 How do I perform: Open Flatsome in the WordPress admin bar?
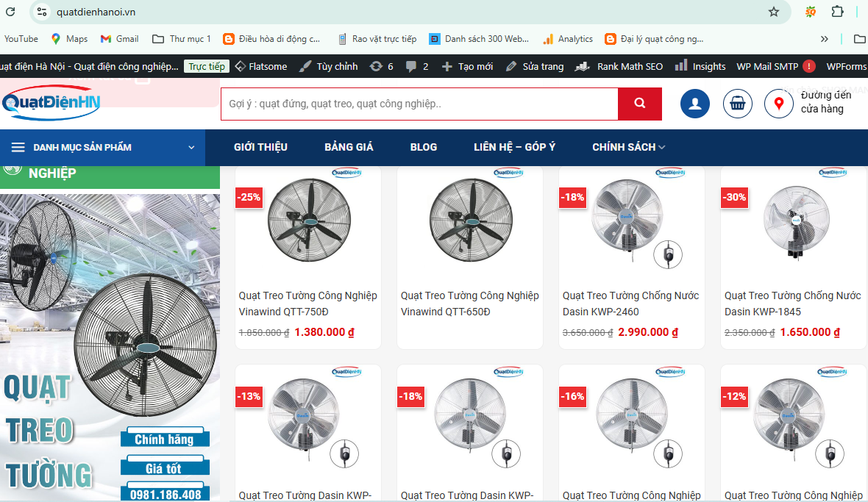[261, 66]
